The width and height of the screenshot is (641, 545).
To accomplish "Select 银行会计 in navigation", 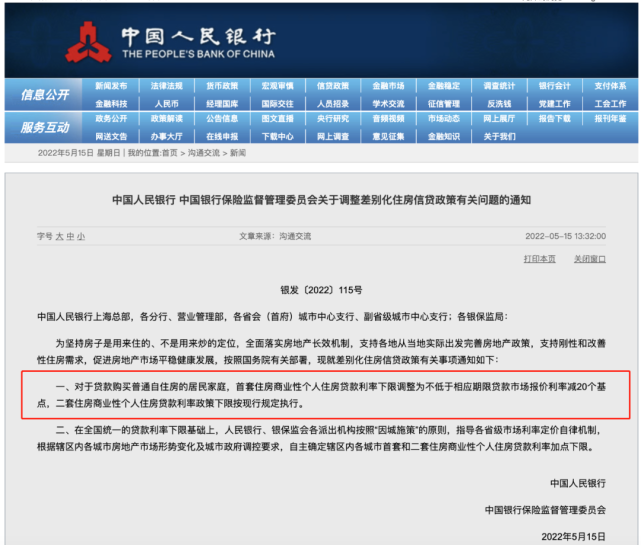I will click(x=555, y=86).
